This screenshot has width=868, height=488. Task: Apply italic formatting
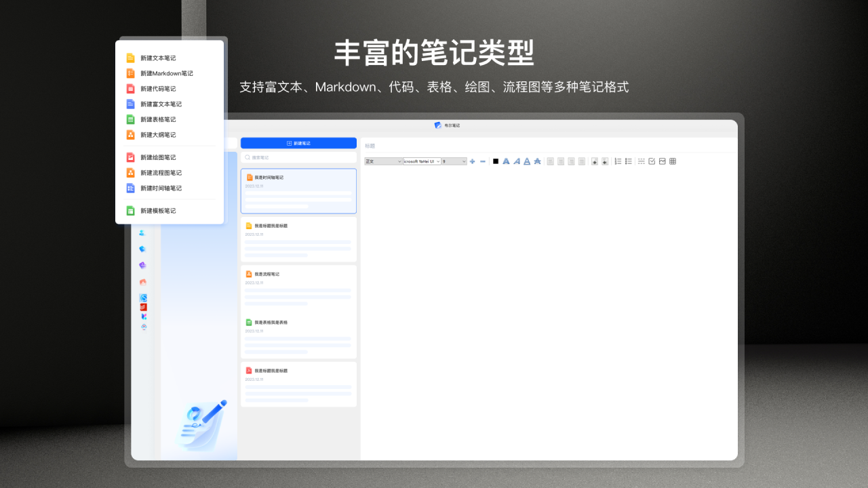click(517, 161)
